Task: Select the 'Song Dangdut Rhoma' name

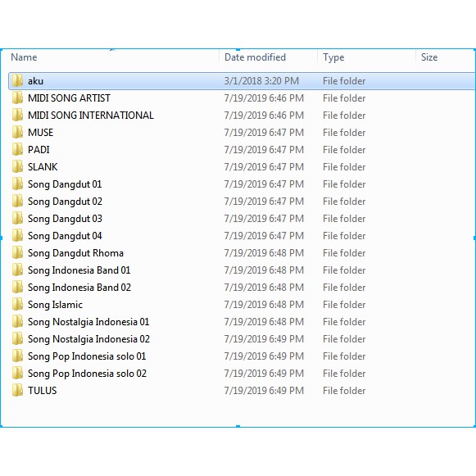Action: click(75, 253)
